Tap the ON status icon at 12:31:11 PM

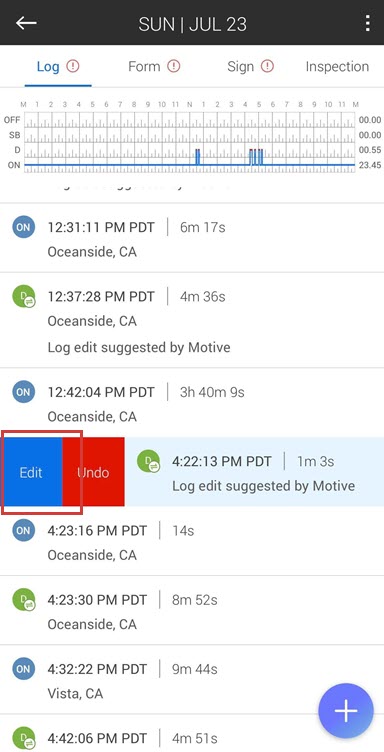(23, 227)
